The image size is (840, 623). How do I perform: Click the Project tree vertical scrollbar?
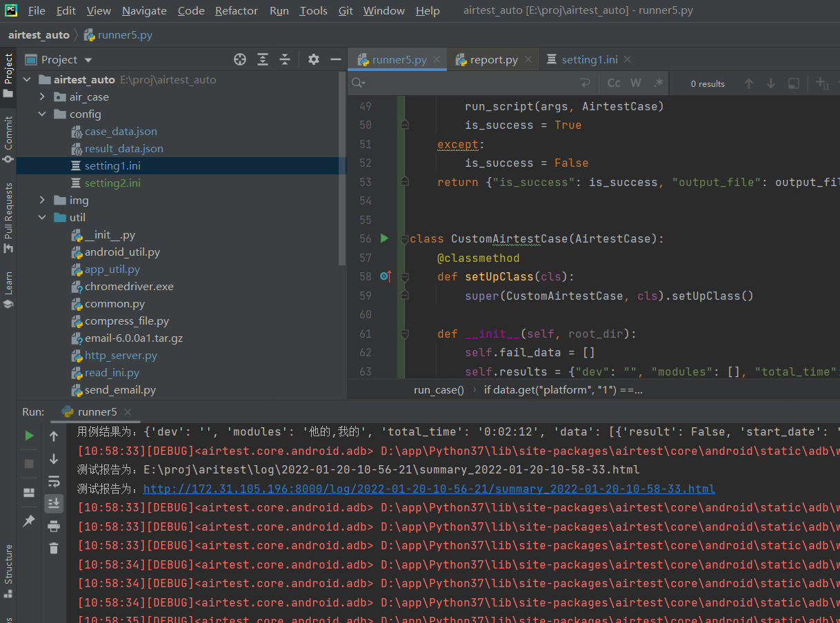pyautogui.click(x=343, y=169)
